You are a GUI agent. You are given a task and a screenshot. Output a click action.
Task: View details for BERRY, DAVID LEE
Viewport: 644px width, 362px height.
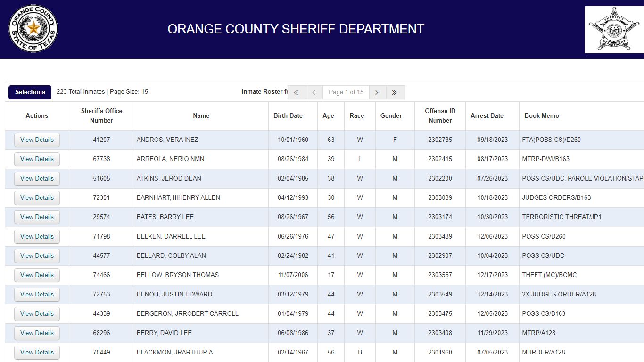point(37,333)
